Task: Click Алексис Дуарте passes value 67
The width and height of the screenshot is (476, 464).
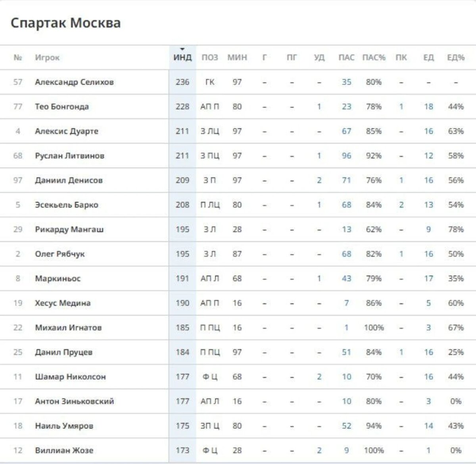Action: click(x=347, y=131)
